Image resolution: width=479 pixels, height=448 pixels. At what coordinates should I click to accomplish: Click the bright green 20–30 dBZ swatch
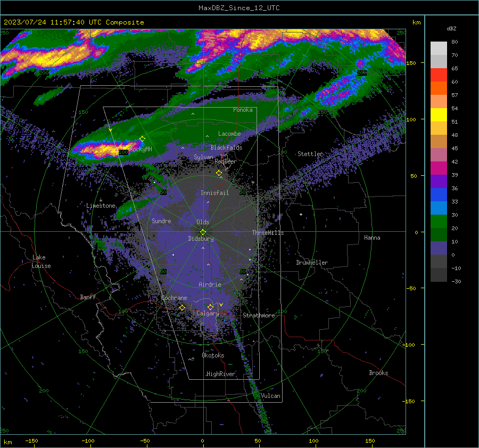click(x=439, y=221)
